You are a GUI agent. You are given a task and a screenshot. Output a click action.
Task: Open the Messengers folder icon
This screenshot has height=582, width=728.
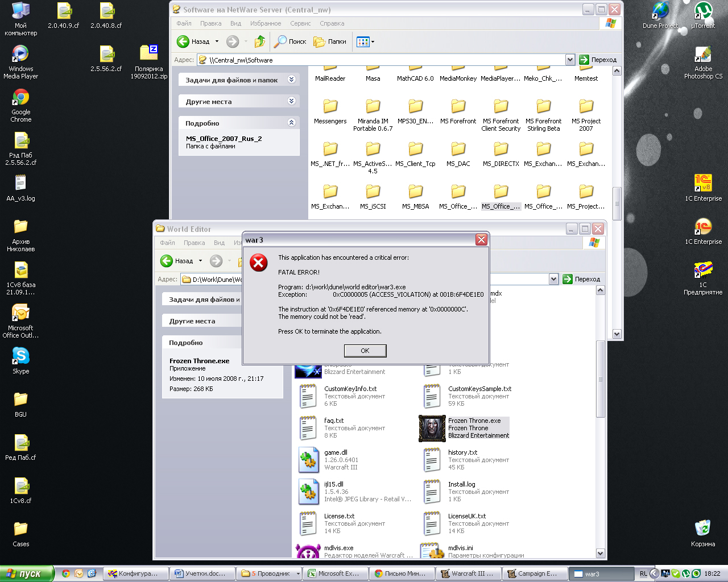[x=330, y=106]
